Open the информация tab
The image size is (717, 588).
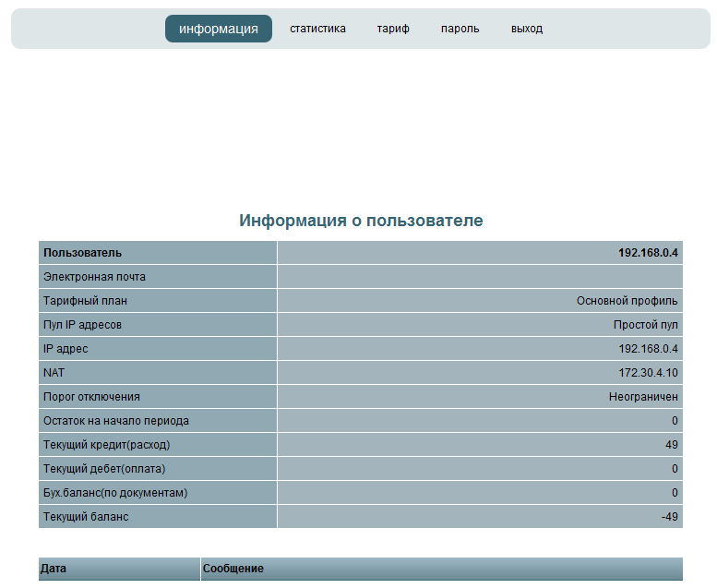(219, 29)
